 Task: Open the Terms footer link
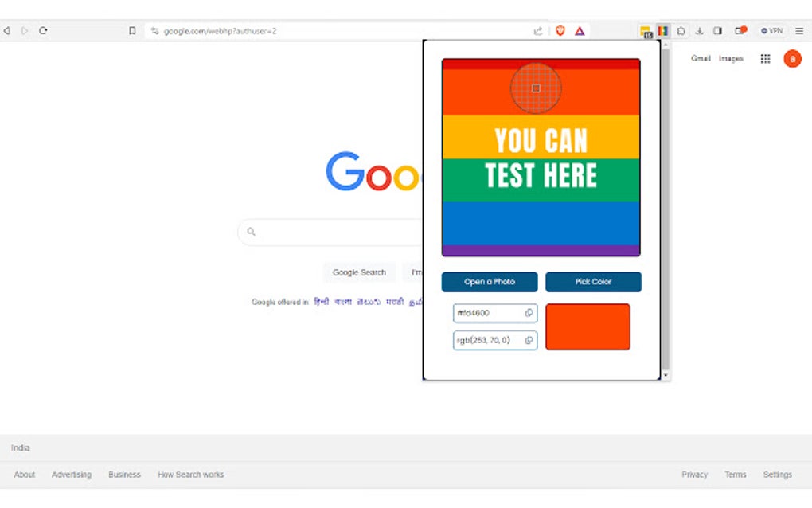pyautogui.click(x=736, y=475)
